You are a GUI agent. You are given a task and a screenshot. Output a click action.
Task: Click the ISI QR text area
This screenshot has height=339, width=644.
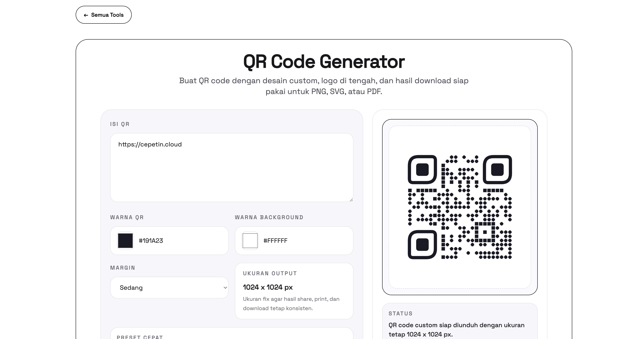pos(231,172)
